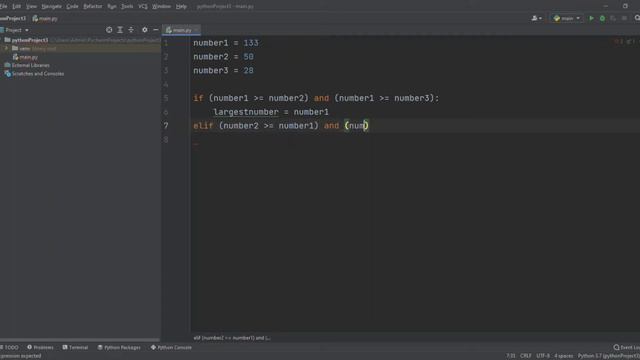
Task: Click the elif breadcrumb below the editor
Action: click(x=232, y=338)
